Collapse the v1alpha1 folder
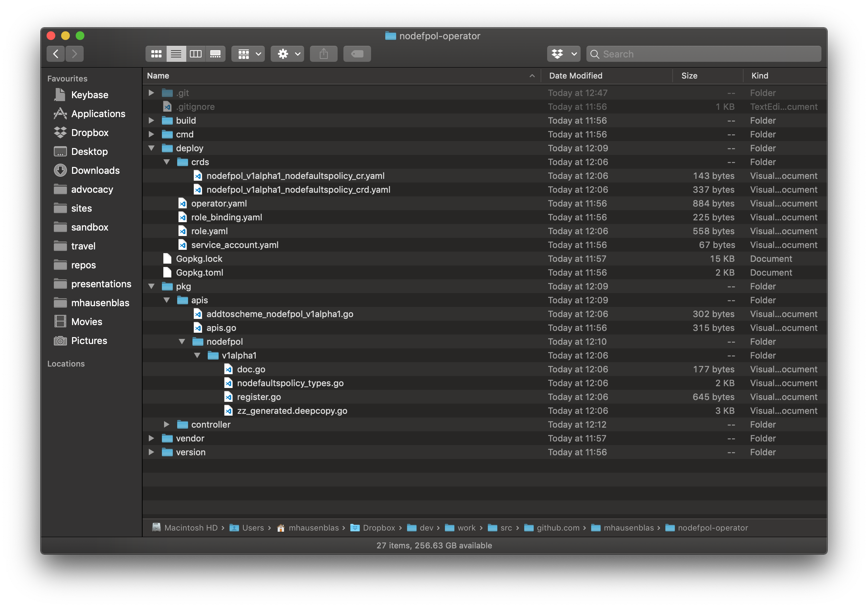The image size is (868, 608). 197,356
